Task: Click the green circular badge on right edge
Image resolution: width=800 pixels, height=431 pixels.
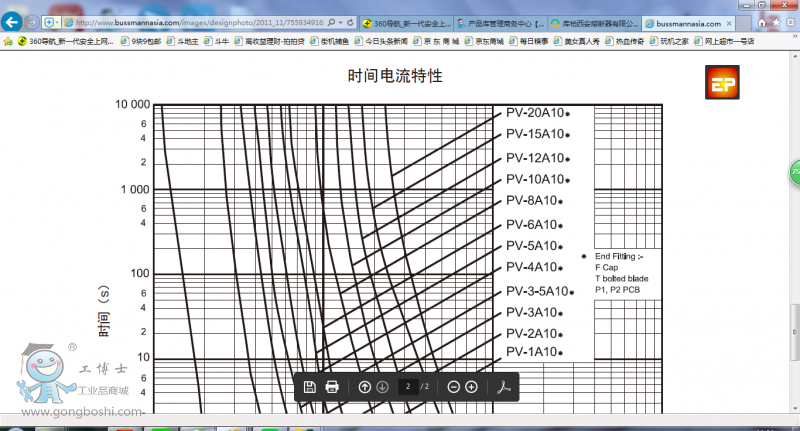Action: coord(795,171)
